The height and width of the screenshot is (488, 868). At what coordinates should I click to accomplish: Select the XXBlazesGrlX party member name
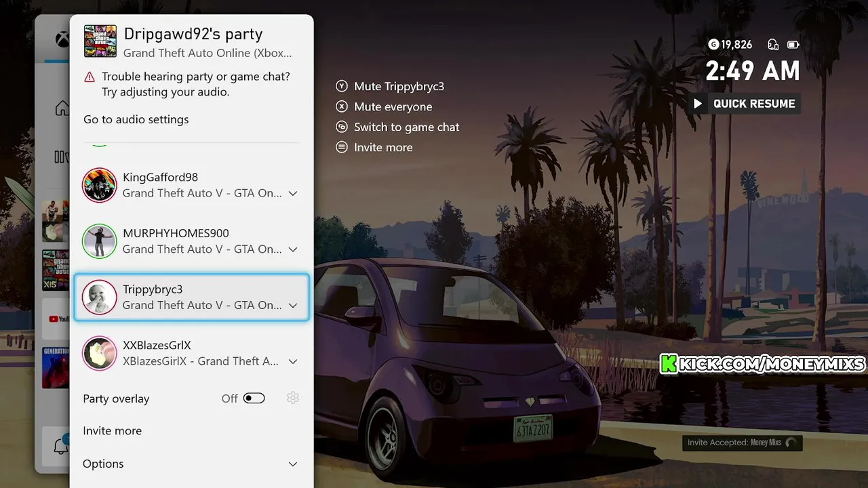coord(157,345)
